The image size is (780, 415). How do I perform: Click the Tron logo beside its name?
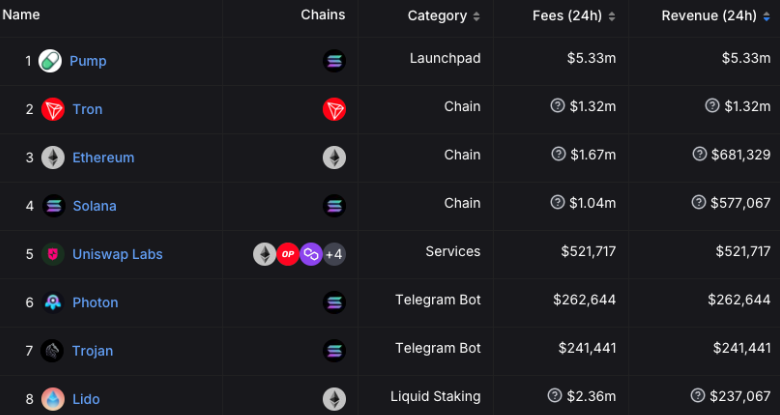[53, 109]
